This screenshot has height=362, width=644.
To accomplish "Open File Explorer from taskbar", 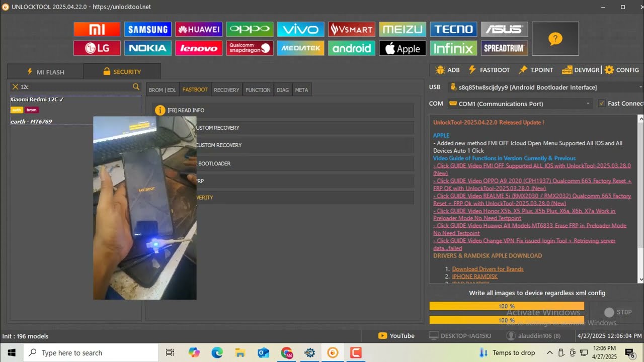I will point(240,353).
